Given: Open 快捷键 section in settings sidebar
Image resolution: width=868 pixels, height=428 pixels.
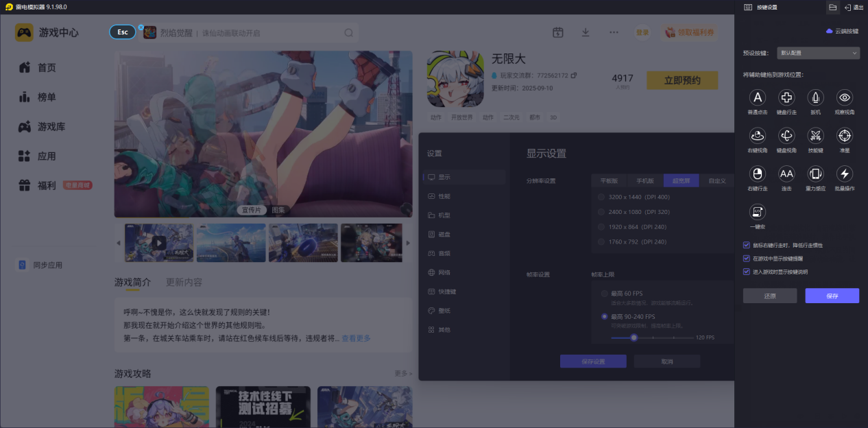Looking at the screenshot, I should pyautogui.click(x=464, y=292).
